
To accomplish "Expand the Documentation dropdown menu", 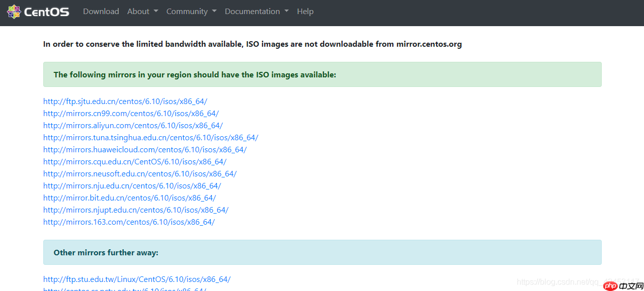I will tap(257, 12).
